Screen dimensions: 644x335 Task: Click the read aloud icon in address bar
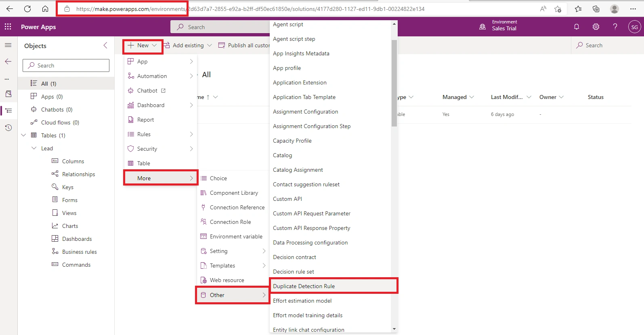(x=543, y=9)
